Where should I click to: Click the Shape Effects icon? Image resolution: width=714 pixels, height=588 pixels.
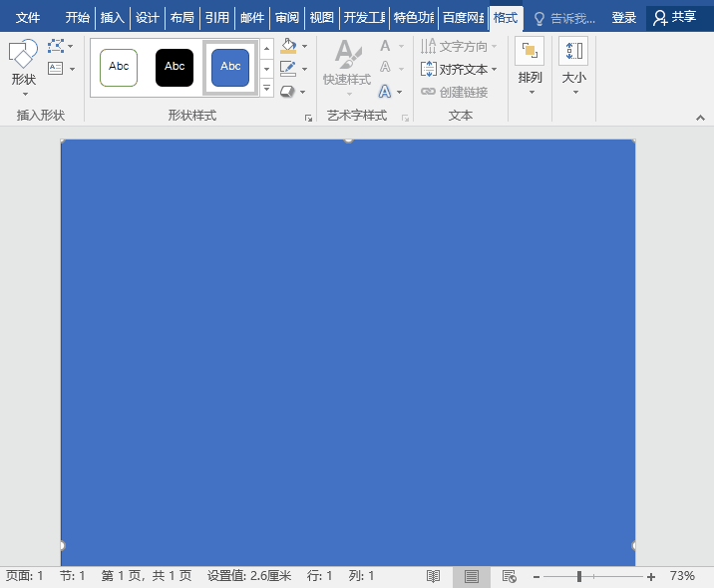coord(287,92)
